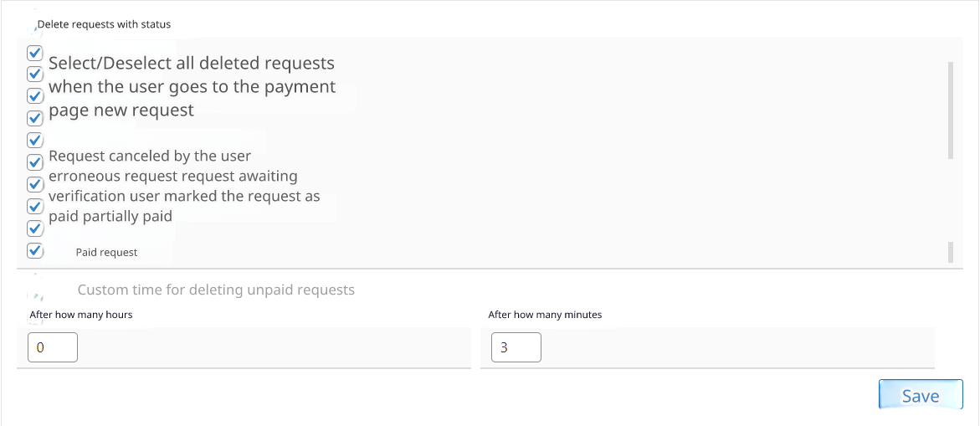Image resolution: width=980 pixels, height=426 pixels.
Task: Uncheck the checkbox just above Paid request
Action: tap(35, 228)
